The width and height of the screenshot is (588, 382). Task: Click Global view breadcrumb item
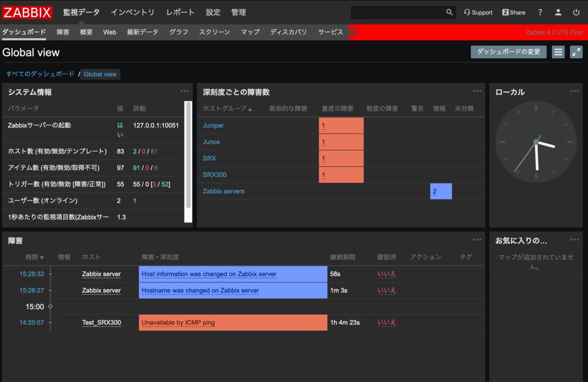point(100,74)
